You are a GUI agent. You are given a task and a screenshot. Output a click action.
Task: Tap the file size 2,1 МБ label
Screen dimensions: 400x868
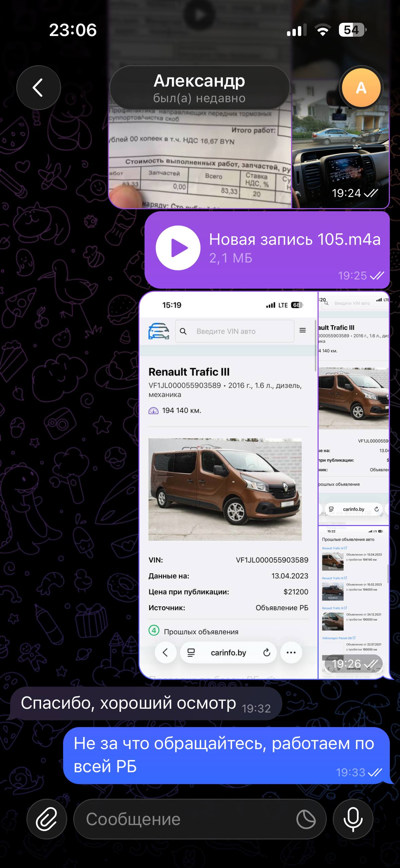tap(231, 258)
